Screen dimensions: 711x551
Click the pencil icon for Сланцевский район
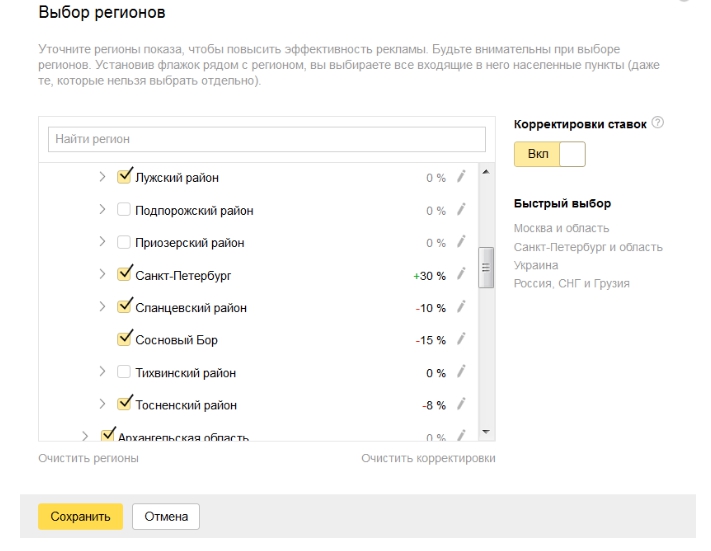point(461,307)
